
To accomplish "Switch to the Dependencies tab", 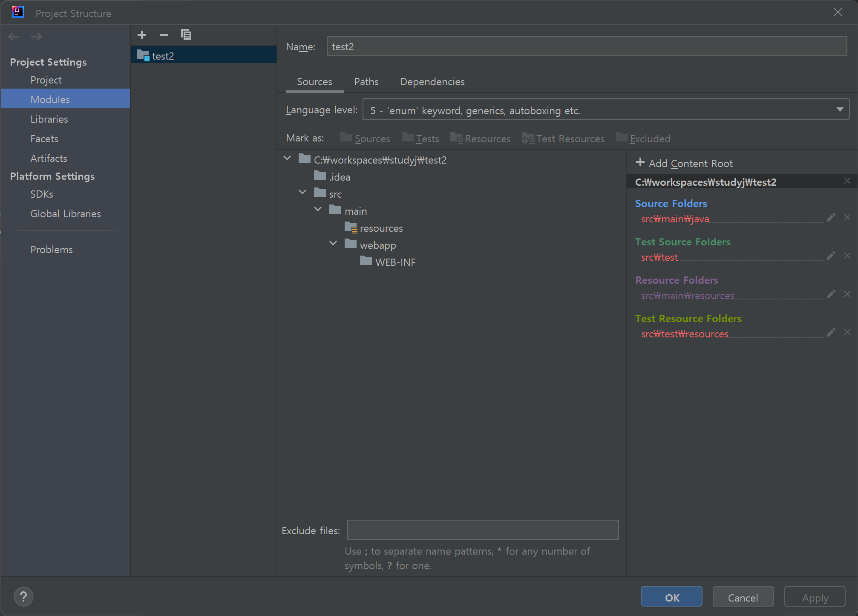I will [432, 82].
